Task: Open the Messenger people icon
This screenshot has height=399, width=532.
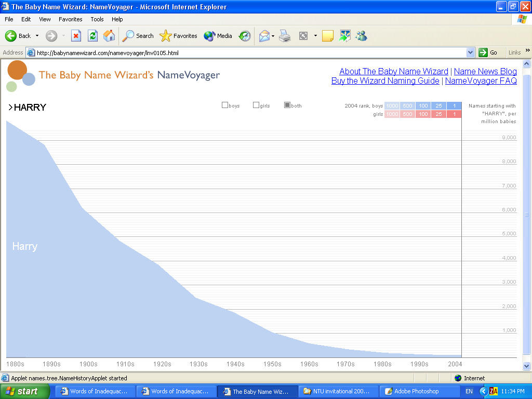Action: [x=362, y=36]
